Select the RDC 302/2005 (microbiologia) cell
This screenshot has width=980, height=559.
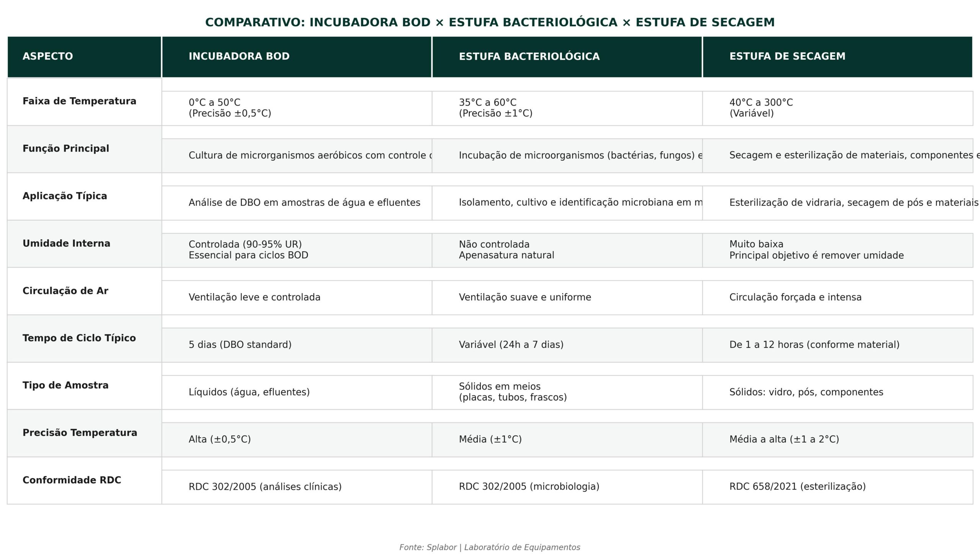tap(567, 487)
